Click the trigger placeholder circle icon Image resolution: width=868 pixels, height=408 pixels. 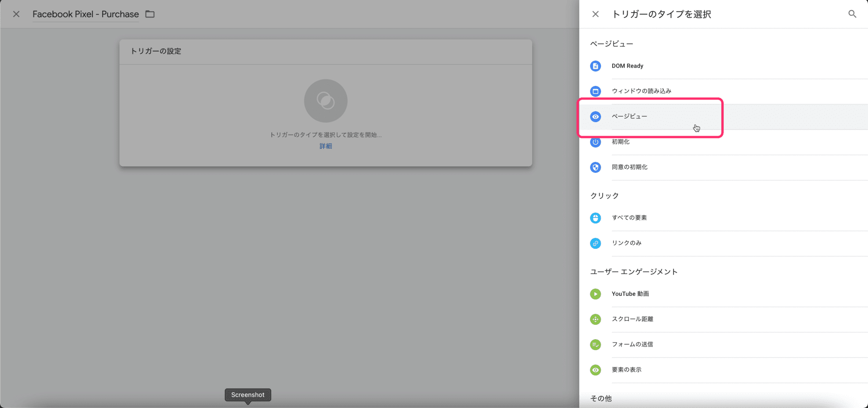click(326, 101)
